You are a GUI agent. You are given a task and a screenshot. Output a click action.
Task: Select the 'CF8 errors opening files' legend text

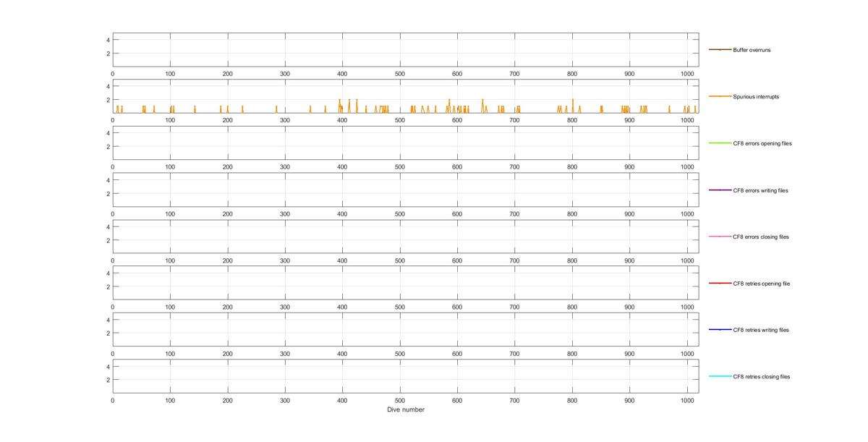point(762,143)
